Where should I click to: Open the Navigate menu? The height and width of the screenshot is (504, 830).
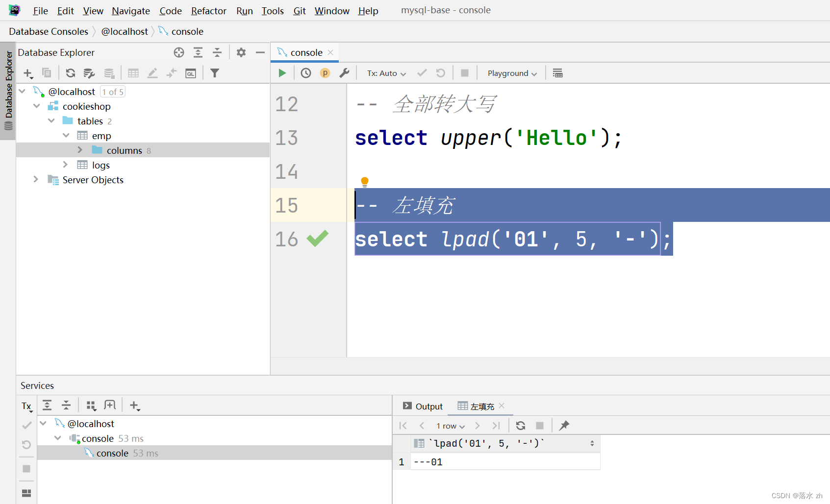(131, 11)
